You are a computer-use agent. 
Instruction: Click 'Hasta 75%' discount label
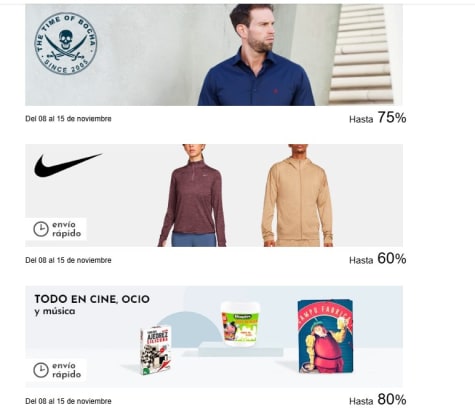[378, 118]
